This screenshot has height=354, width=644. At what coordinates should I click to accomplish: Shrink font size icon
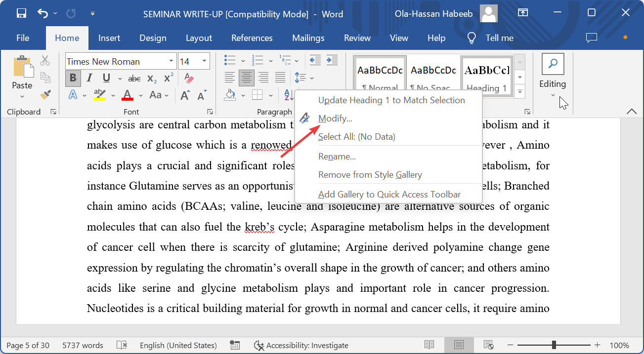coord(202,95)
